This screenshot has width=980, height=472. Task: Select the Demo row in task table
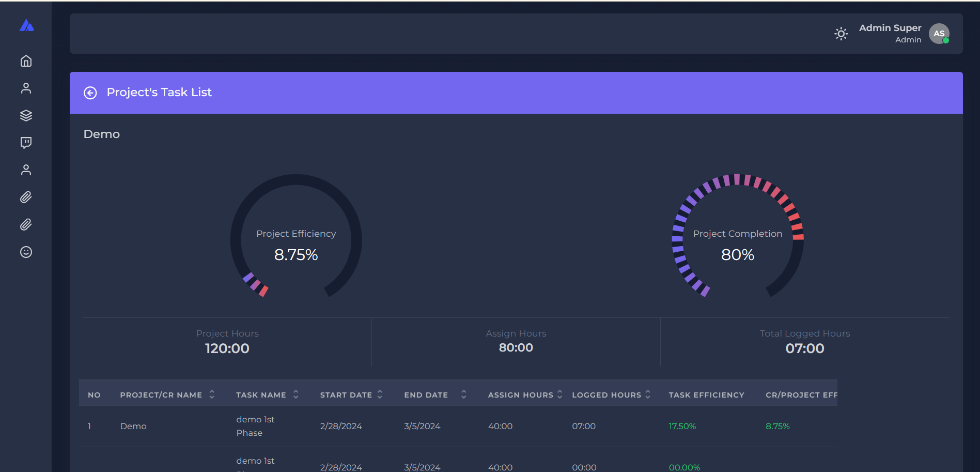(x=133, y=426)
